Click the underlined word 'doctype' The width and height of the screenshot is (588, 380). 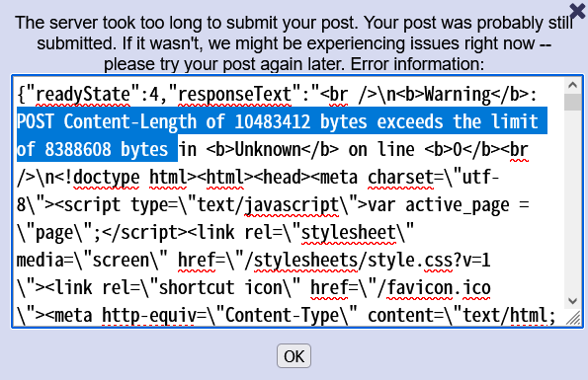tap(107, 177)
